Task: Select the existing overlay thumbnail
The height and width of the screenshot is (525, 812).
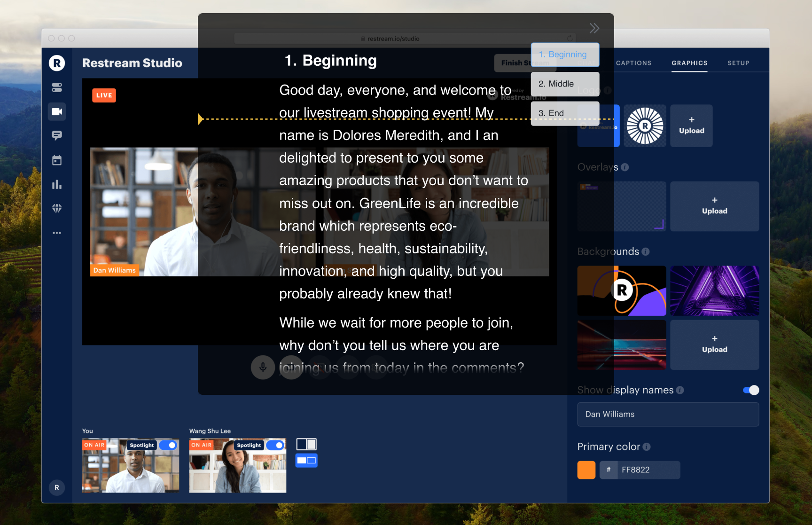Action: click(622, 206)
